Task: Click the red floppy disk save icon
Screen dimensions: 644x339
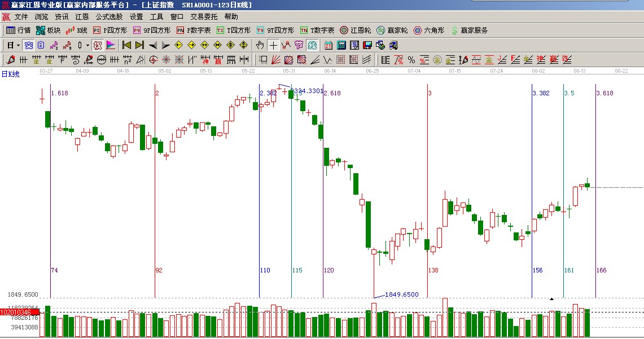Action: 367,45
